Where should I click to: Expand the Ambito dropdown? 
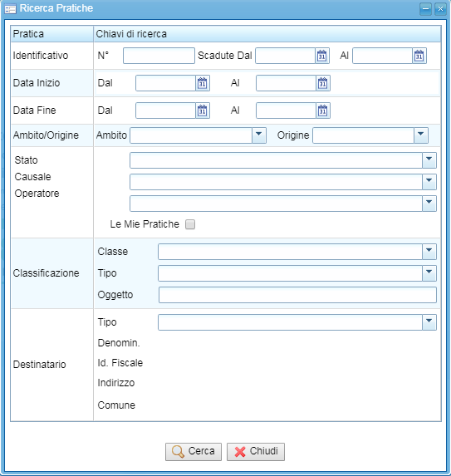tap(259, 135)
